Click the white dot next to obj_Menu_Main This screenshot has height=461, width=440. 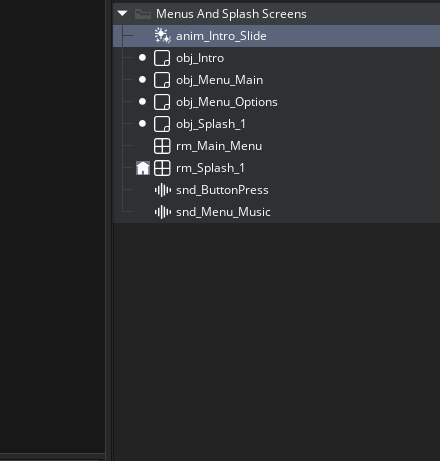point(142,80)
